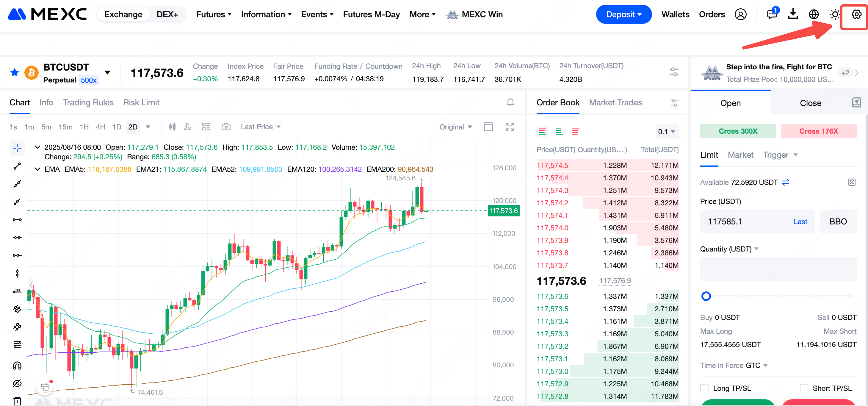Click the BBO price button
868x406 pixels.
[x=838, y=221]
